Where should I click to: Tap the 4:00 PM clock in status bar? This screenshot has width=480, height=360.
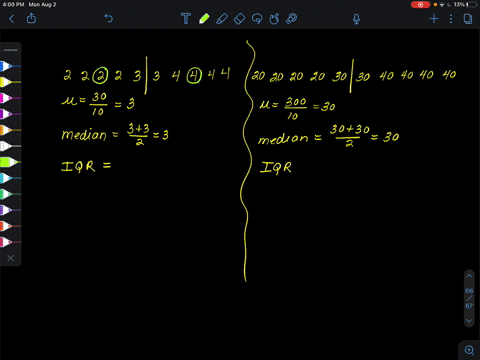pyautogui.click(x=13, y=5)
